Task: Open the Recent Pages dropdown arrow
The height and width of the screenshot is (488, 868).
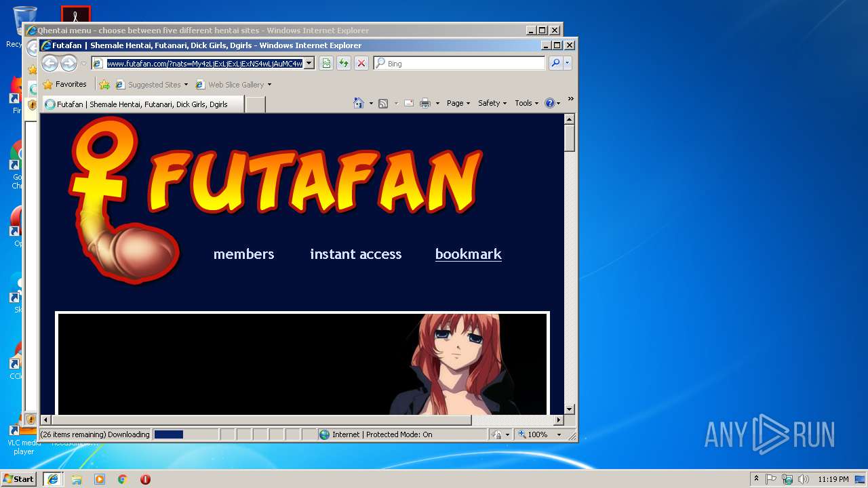Action: (x=83, y=64)
